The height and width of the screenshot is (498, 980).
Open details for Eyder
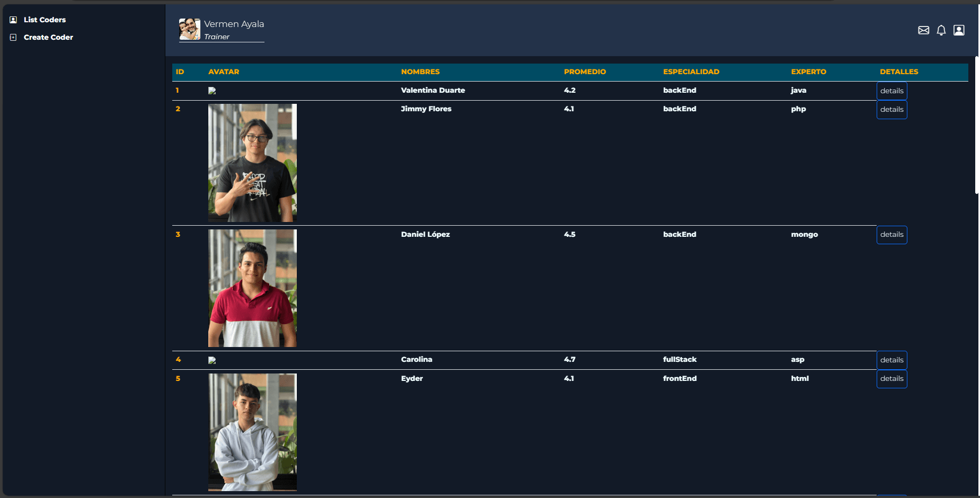[x=891, y=379]
